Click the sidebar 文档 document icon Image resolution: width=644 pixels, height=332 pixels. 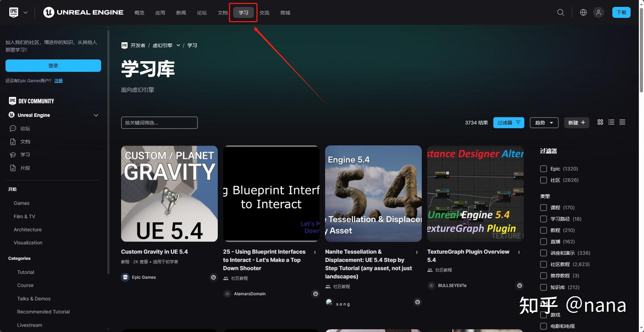(x=13, y=142)
